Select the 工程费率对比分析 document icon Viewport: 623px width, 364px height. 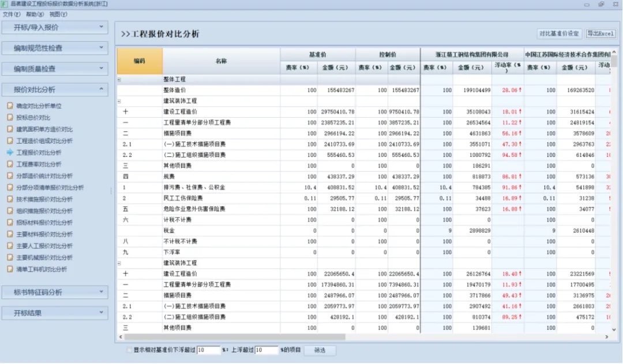pyautogui.click(x=10, y=164)
